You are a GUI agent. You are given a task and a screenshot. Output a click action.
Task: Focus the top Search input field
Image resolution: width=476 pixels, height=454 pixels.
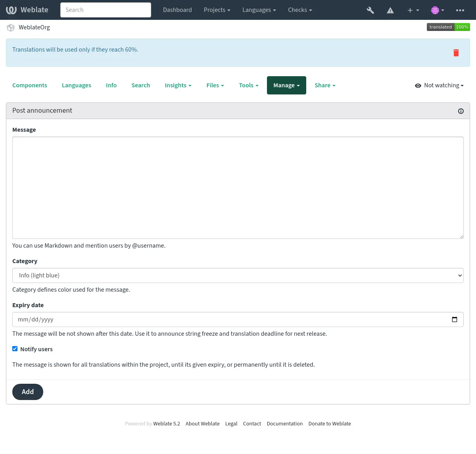(106, 10)
